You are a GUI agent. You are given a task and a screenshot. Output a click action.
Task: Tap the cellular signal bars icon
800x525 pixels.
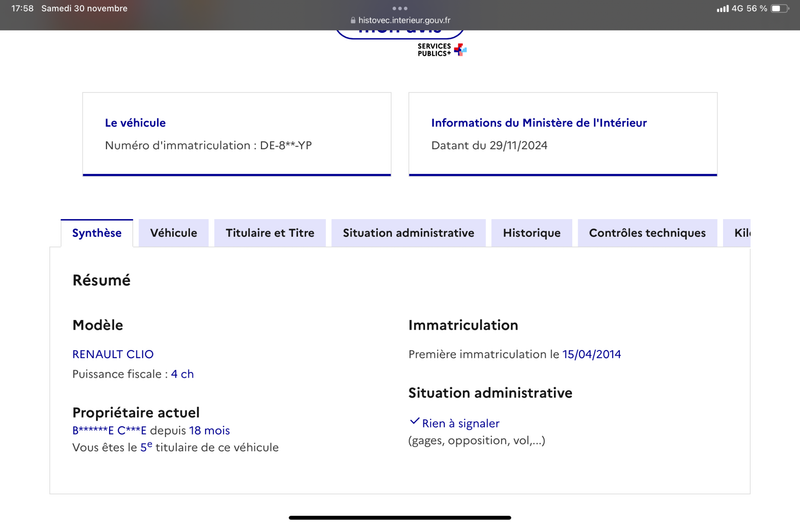pyautogui.click(x=722, y=8)
